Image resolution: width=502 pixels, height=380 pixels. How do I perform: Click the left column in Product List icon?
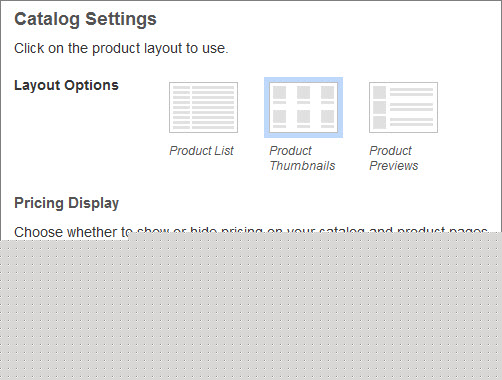pyautogui.click(x=181, y=107)
